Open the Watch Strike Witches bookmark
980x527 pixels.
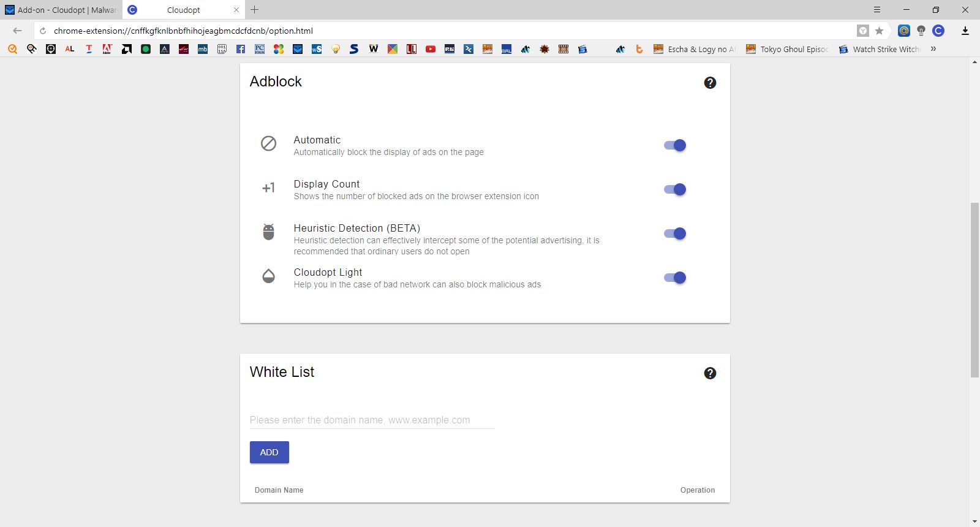[880, 49]
